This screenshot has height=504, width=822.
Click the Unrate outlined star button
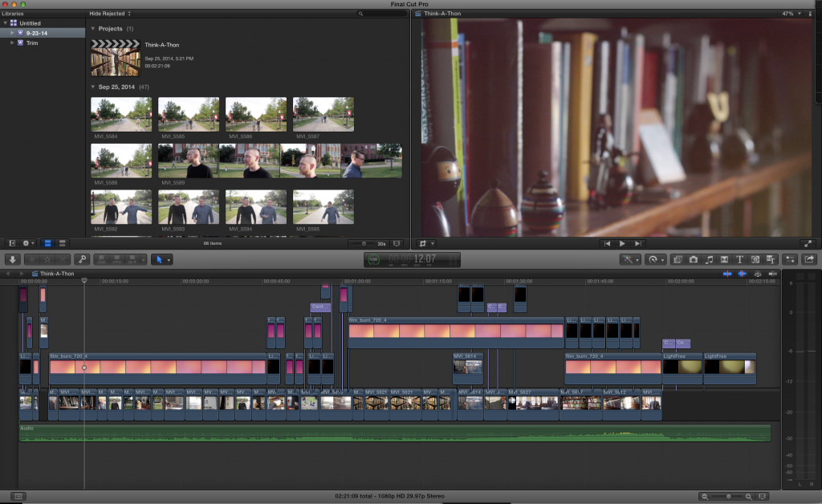[47, 259]
